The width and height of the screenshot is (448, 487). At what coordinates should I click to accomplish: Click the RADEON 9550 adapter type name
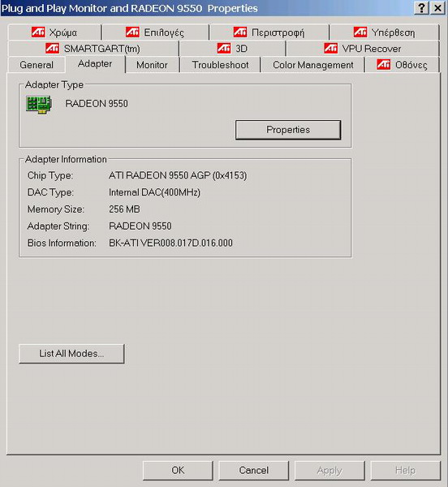tap(97, 104)
